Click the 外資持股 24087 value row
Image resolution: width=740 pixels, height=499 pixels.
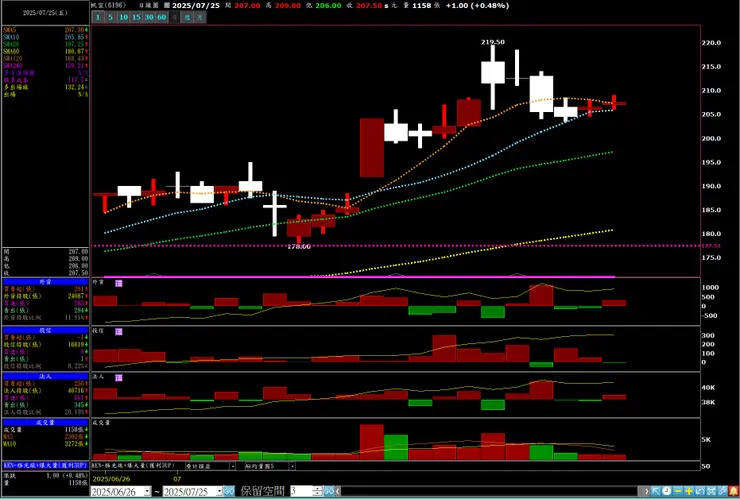pyautogui.click(x=46, y=296)
